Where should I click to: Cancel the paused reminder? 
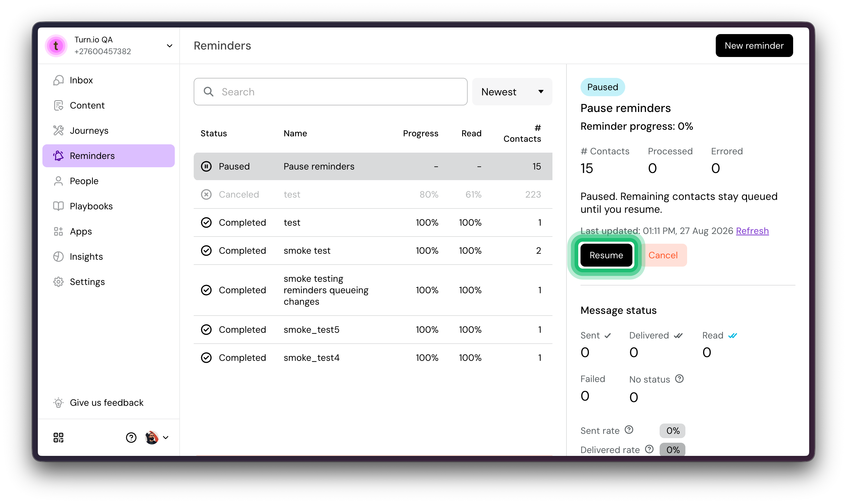pyautogui.click(x=663, y=255)
